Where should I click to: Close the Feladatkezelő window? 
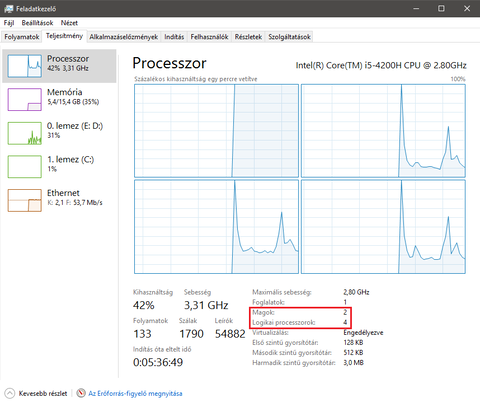tap(467, 8)
